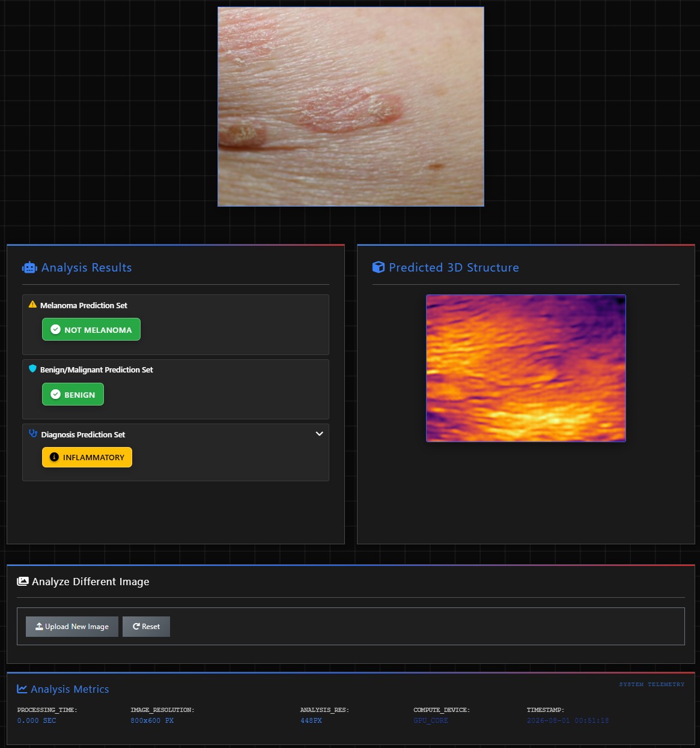
Task: Click the stethoscope icon near Diagnosis Prediction Set
Action: point(33,434)
